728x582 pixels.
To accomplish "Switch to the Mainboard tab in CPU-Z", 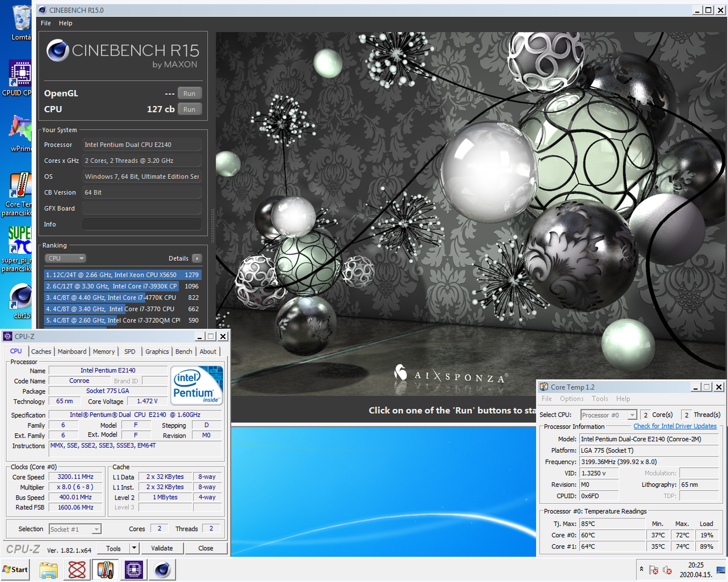I will [72, 351].
